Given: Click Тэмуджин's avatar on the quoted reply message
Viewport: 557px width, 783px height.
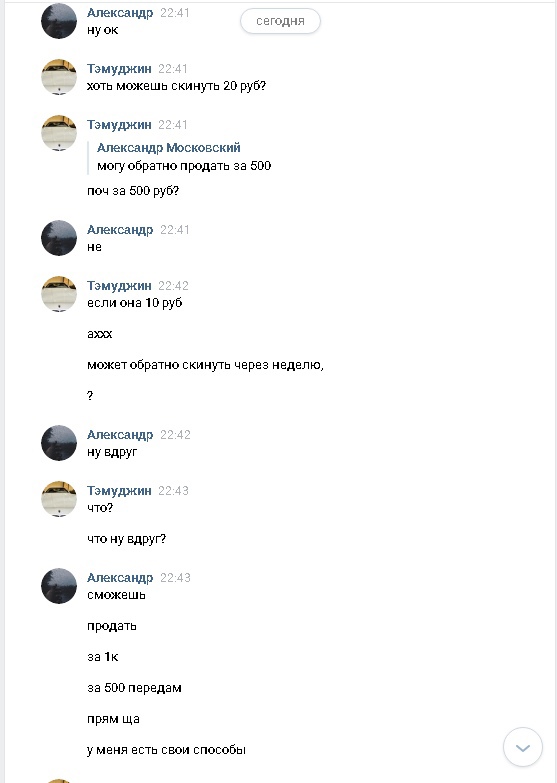Looking at the screenshot, I should [x=59, y=133].
